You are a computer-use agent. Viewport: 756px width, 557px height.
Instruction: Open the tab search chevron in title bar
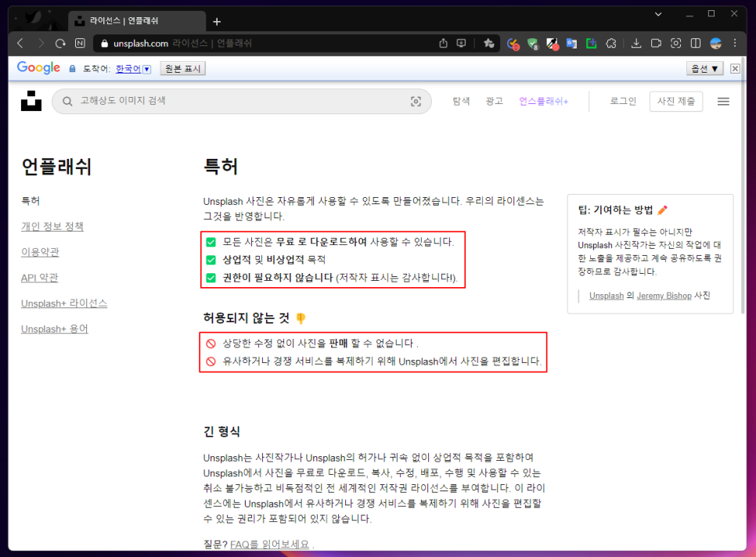pos(658,14)
